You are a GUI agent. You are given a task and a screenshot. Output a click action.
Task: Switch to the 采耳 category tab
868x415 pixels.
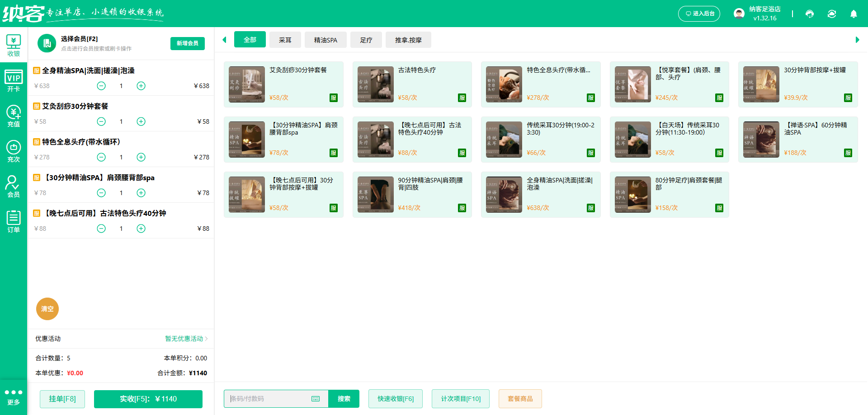pos(285,40)
